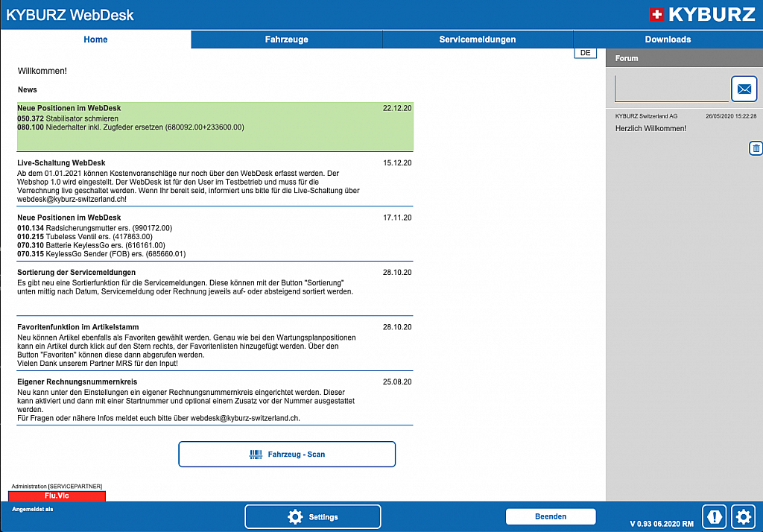Open the Servicemeldungen section
This screenshot has height=532, width=763.
click(x=477, y=39)
